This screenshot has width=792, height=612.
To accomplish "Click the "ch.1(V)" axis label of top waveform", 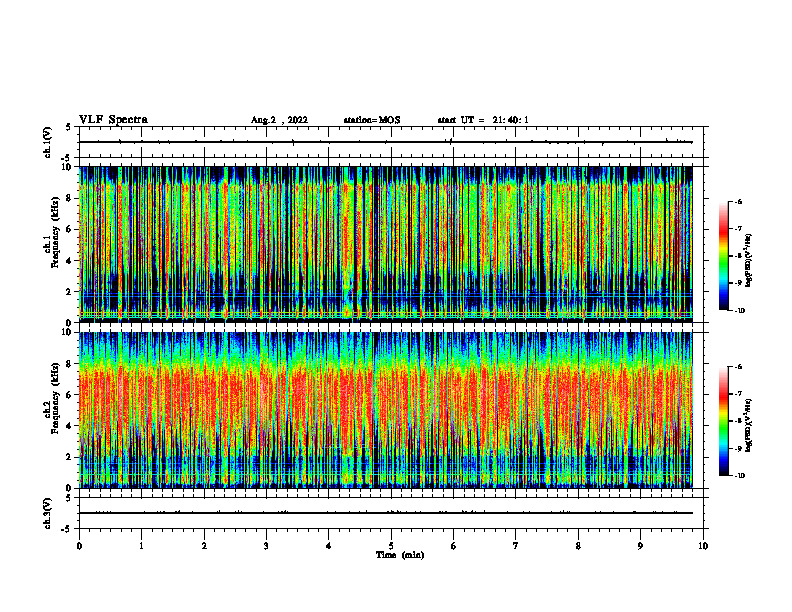I will pos(48,142).
